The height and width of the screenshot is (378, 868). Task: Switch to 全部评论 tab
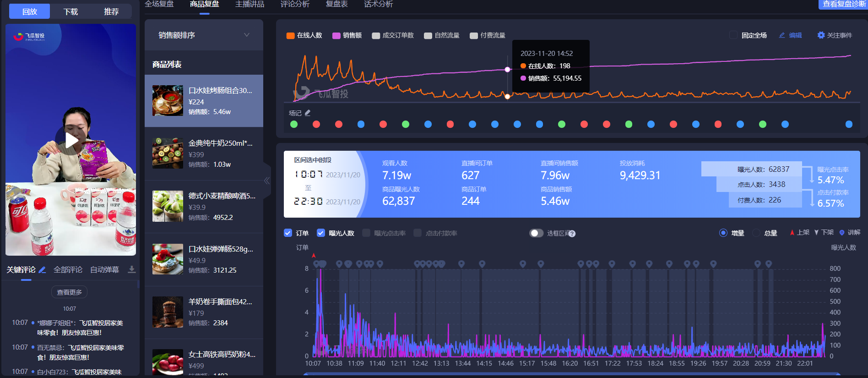(x=68, y=270)
